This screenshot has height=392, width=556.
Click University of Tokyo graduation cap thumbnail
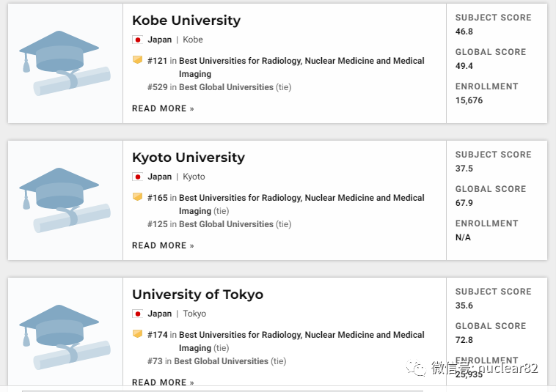coord(65,337)
